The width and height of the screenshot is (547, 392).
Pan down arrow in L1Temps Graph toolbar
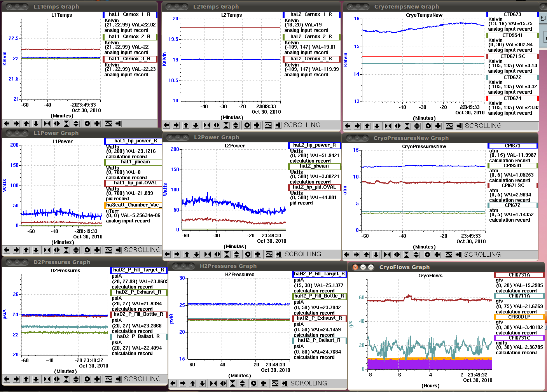pos(36,124)
